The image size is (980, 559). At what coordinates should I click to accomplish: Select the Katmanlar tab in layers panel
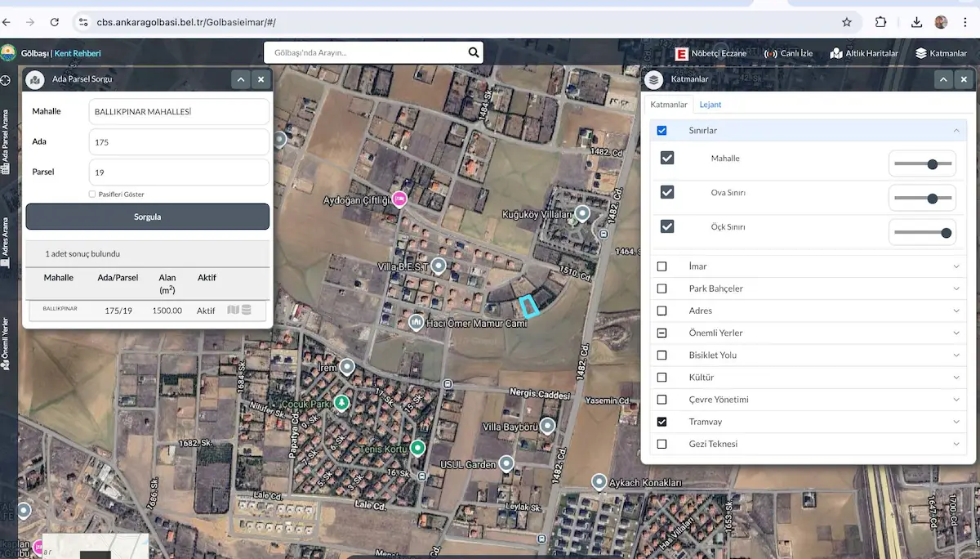pyautogui.click(x=669, y=105)
